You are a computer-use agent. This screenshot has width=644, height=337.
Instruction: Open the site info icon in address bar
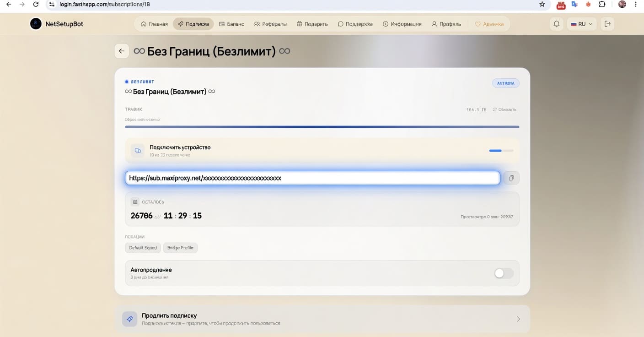52,4
